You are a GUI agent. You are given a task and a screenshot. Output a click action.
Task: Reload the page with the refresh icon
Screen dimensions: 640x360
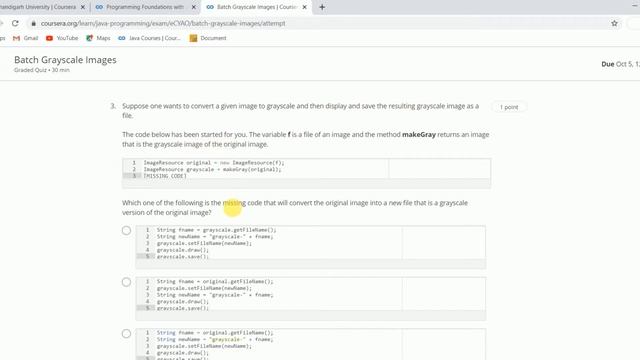tap(15, 23)
